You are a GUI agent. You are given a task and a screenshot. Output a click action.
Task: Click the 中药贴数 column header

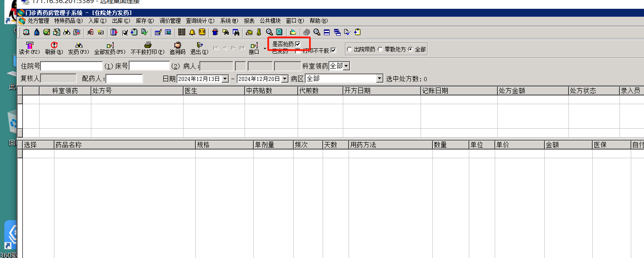[x=271, y=91]
